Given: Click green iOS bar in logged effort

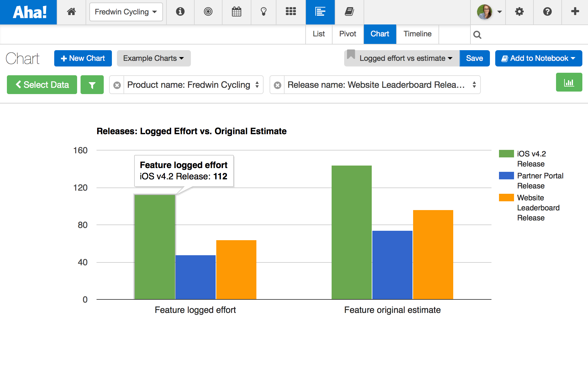Looking at the screenshot, I should click(155, 247).
